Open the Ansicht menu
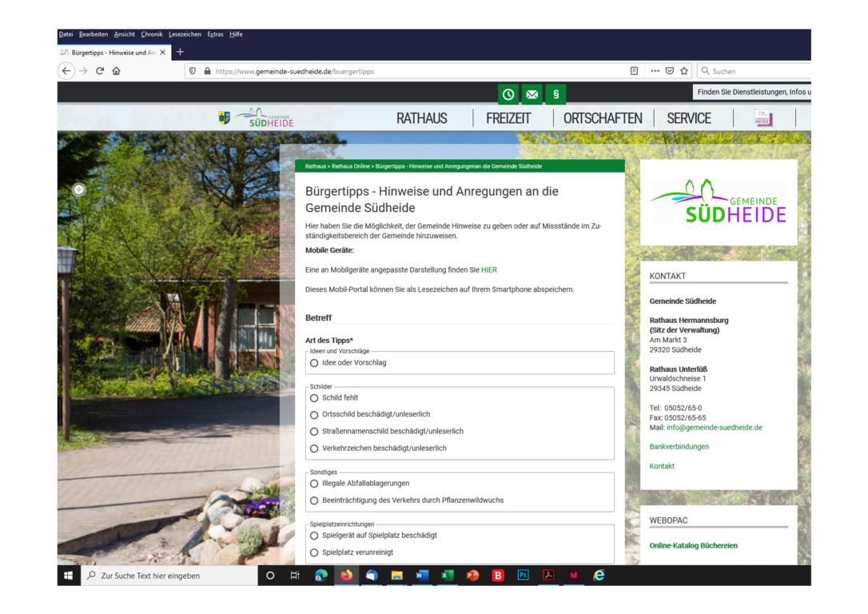The width and height of the screenshot is (868, 614). coord(125,34)
